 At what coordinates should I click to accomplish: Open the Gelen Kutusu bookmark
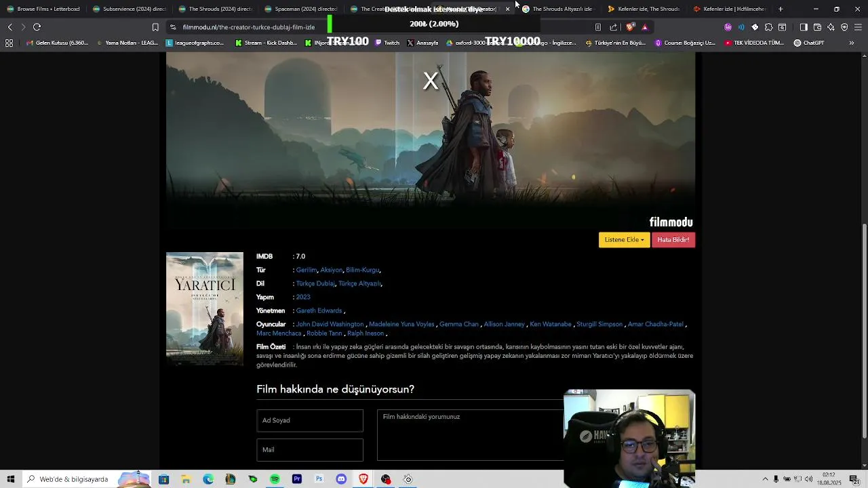tap(57, 43)
